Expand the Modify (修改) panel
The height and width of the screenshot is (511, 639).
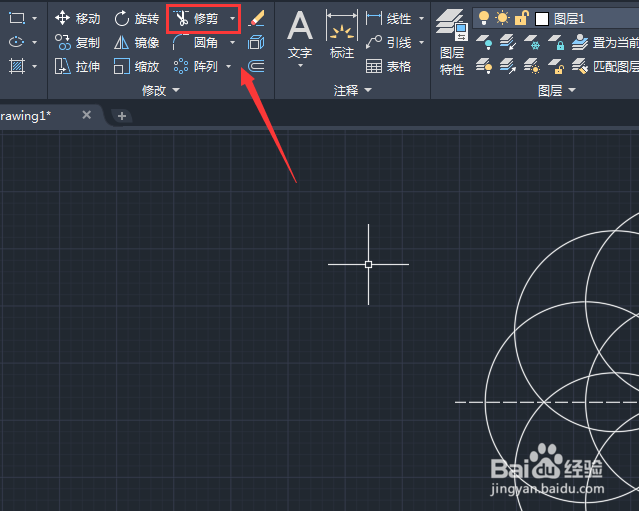click(x=161, y=90)
